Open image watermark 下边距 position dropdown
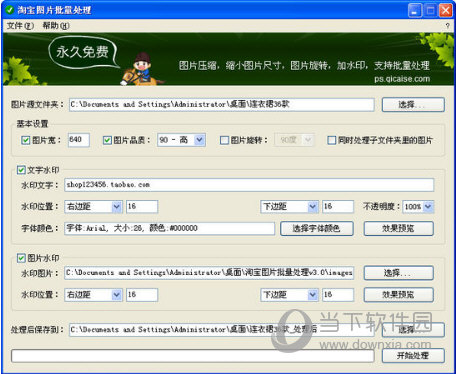Screen dimensions: 456x374 (289, 295)
